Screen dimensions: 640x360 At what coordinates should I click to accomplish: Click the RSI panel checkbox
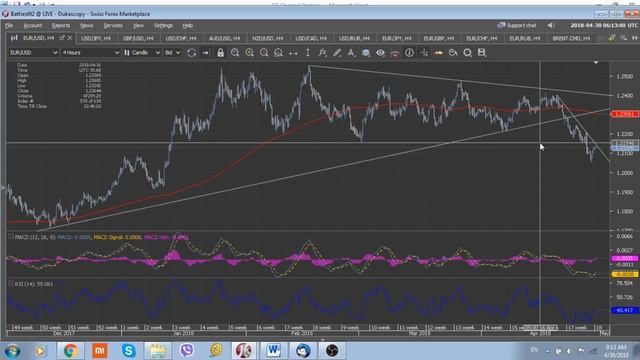[x=11, y=283]
